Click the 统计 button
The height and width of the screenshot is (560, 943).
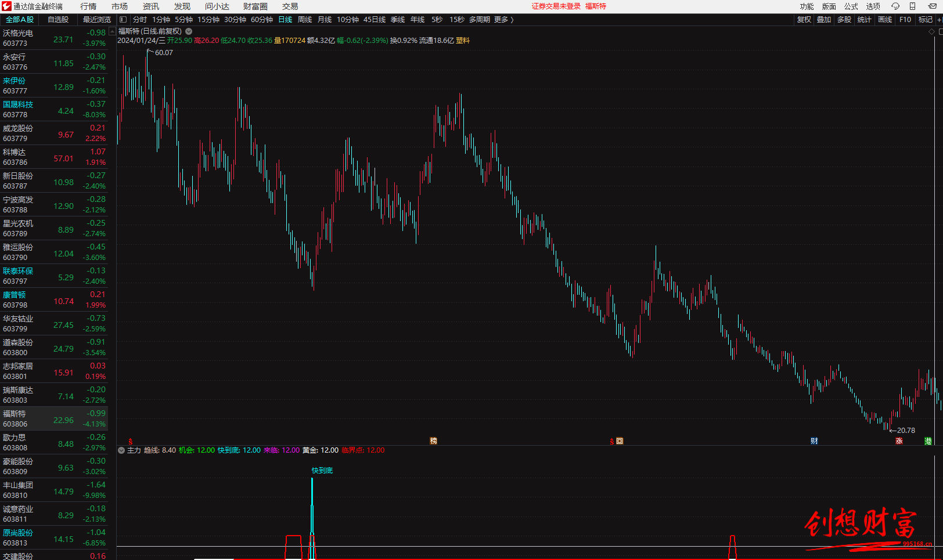point(865,20)
